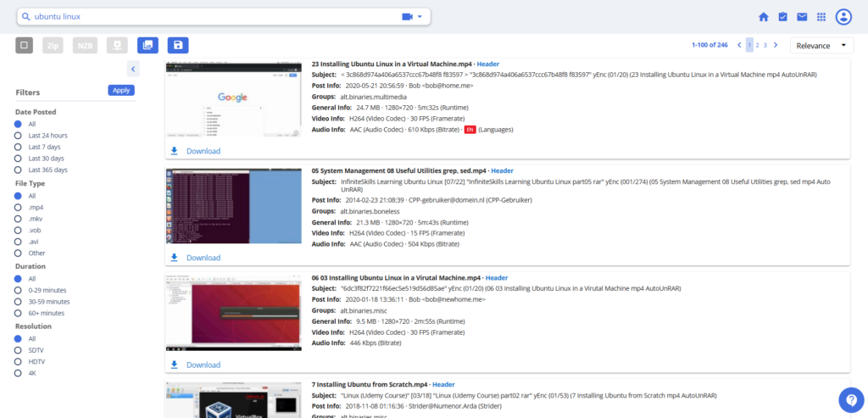Click the Zip download button
This screenshot has height=418, width=868.
(x=53, y=46)
